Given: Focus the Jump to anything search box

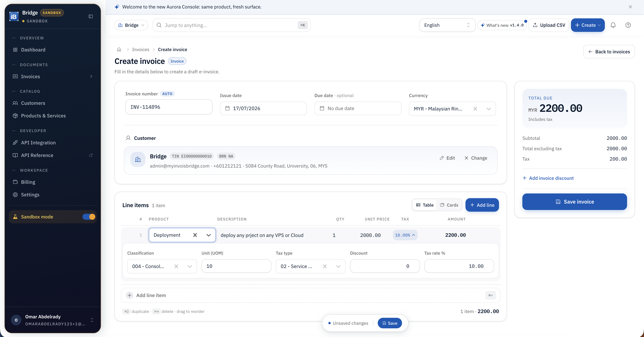Looking at the screenshot, I should (x=231, y=25).
